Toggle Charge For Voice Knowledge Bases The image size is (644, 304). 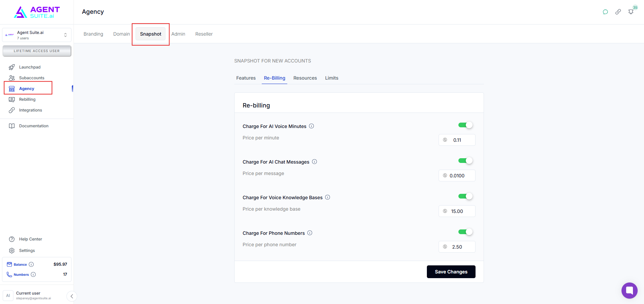point(465,196)
